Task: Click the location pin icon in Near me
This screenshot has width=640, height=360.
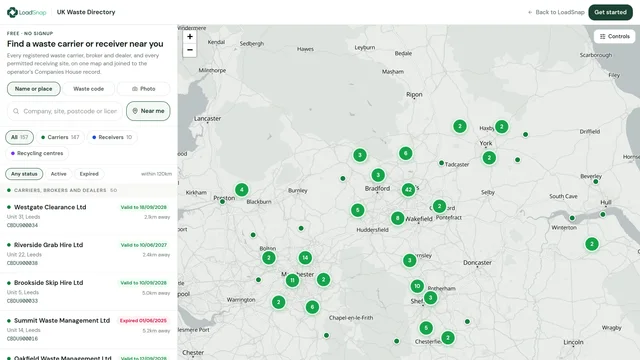Action: (x=135, y=111)
